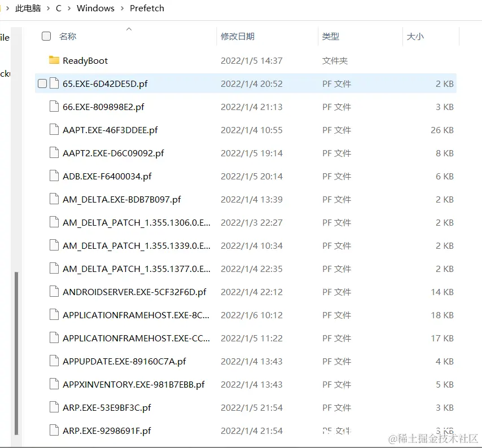Go to Windows folder in breadcrumb
The width and height of the screenshot is (482, 448).
pyautogui.click(x=95, y=8)
